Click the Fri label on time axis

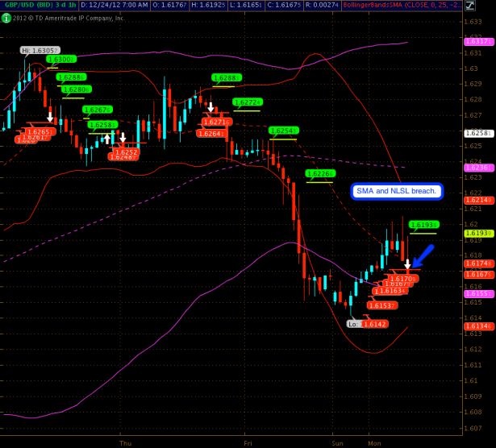pos(248,442)
